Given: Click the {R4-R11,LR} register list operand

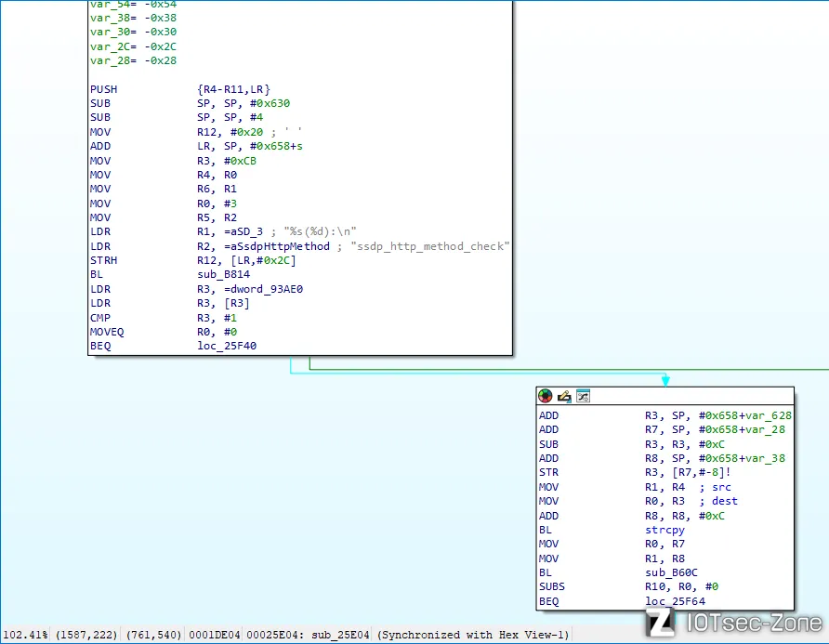Looking at the screenshot, I should 233,89.
